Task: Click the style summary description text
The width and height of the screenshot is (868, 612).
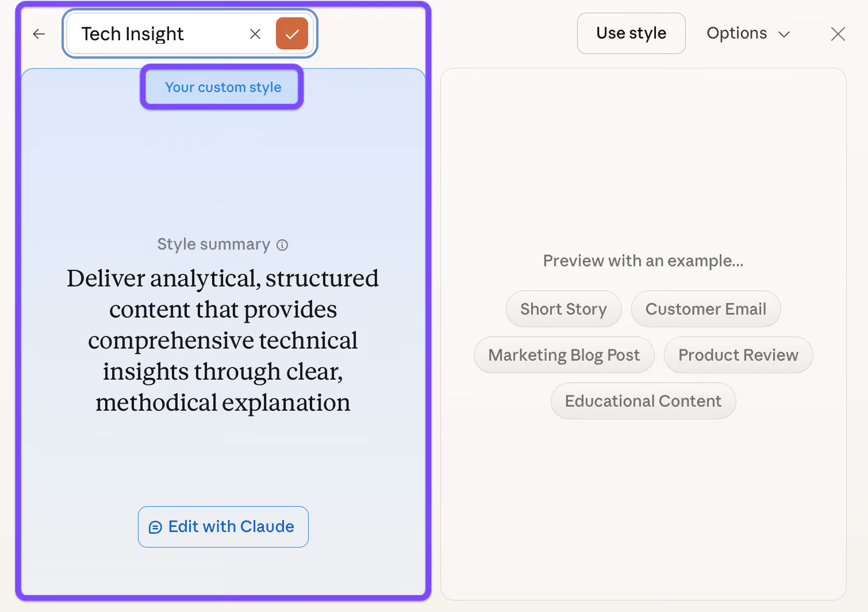Action: 223,341
